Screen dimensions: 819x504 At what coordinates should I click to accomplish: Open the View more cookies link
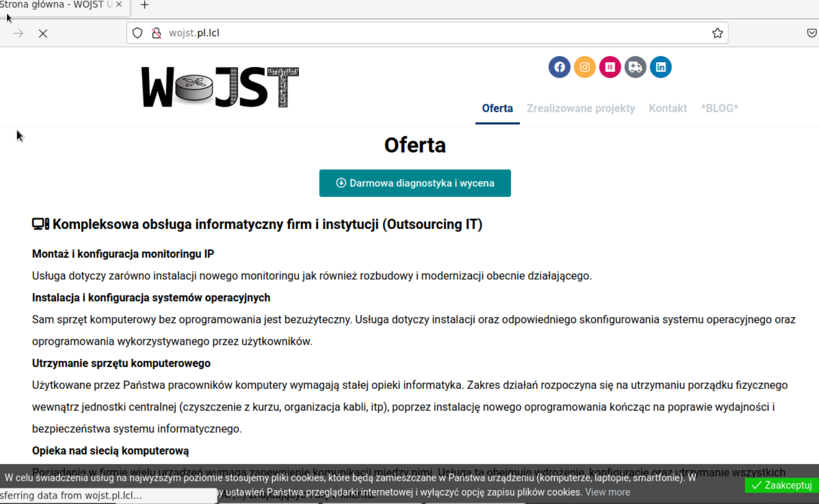click(x=608, y=492)
